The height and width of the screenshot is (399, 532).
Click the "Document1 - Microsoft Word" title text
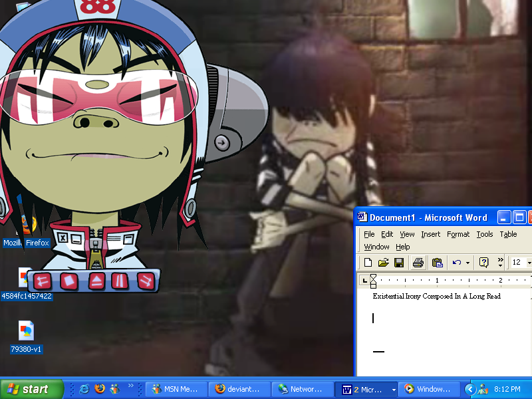(428, 217)
